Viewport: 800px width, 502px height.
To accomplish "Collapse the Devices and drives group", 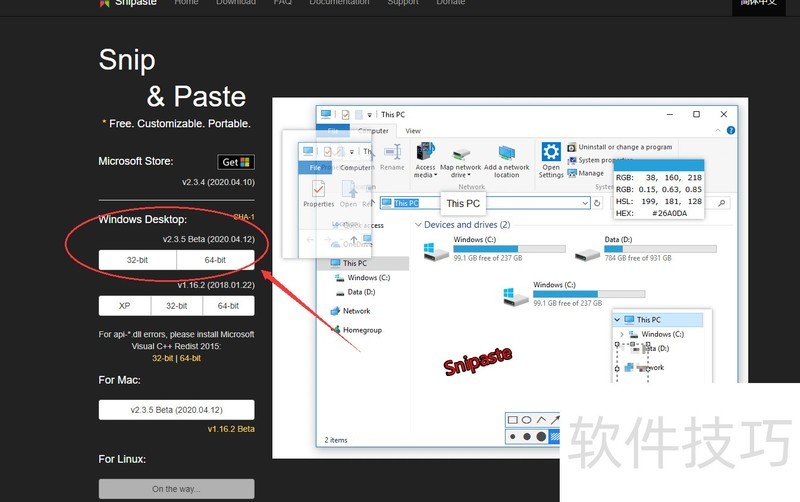I will point(418,224).
